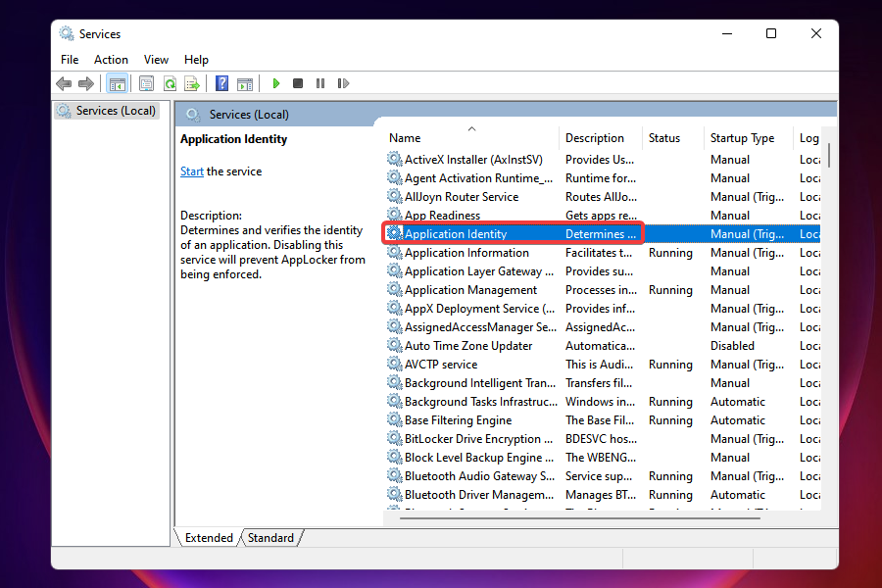
Task: Select Application Identity service name
Action: [x=456, y=234]
